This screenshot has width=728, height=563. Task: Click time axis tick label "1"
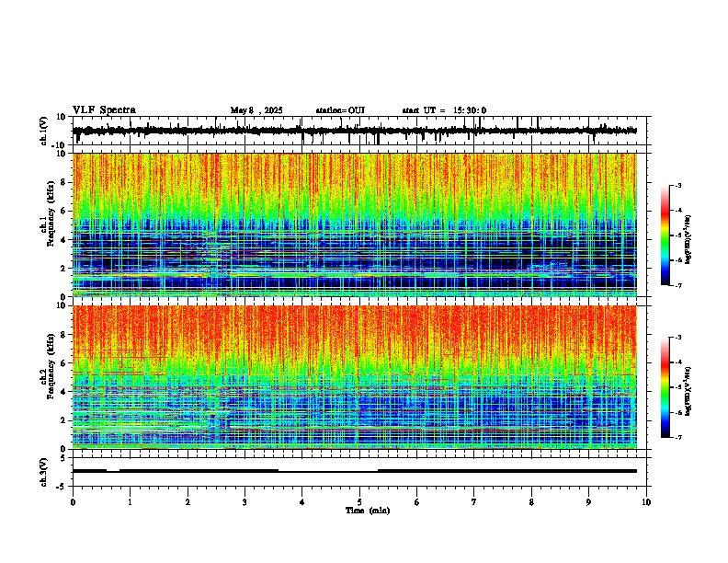[x=130, y=502]
